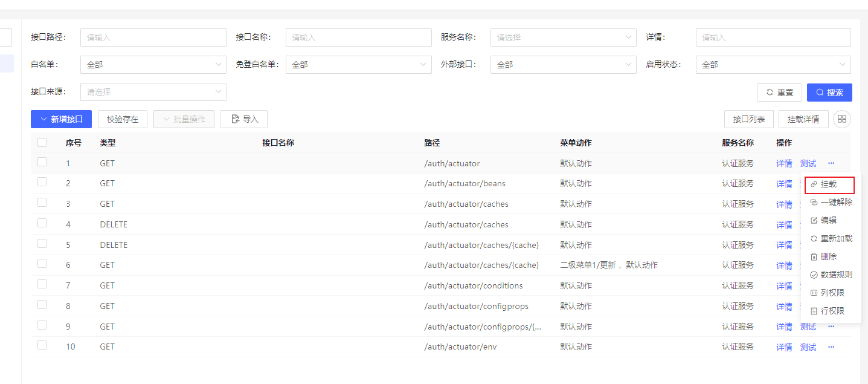This screenshot has width=868, height=384.
Task: Click the link icon beside 挂载
Action: point(814,184)
